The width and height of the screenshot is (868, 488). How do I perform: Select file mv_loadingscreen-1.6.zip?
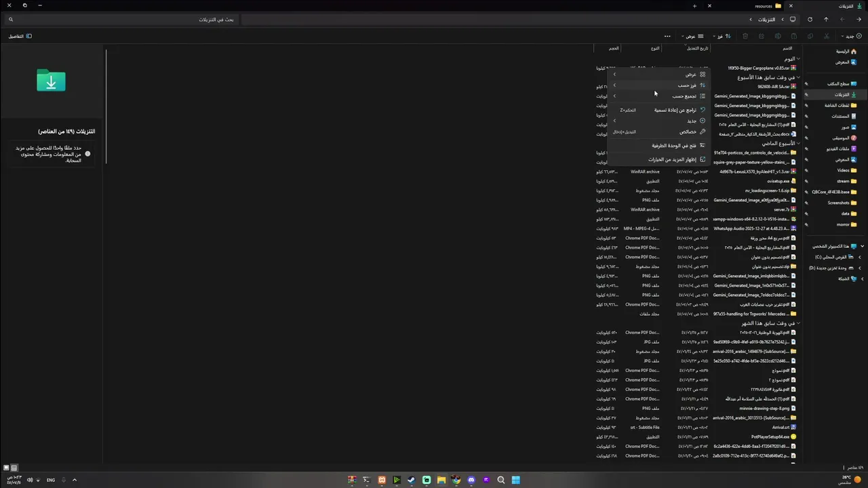pyautogui.click(x=770, y=190)
